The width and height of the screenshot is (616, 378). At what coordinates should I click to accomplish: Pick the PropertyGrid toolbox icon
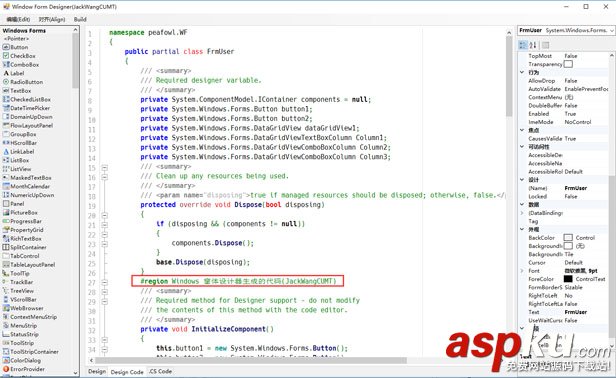pyautogui.click(x=6, y=230)
